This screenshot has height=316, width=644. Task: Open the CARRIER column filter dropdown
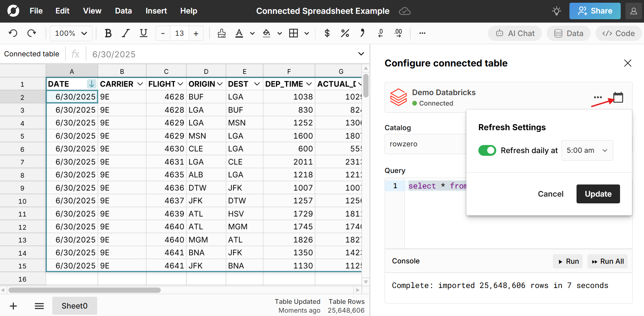pos(140,84)
